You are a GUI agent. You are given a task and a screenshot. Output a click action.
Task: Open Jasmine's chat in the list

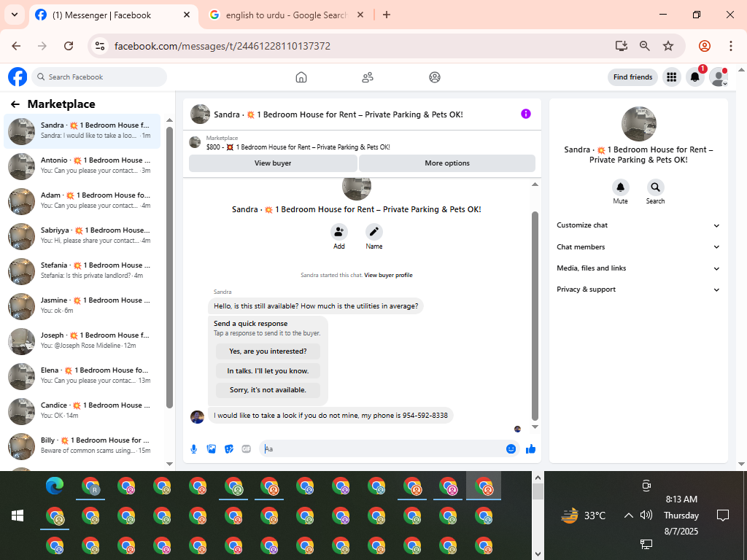click(x=82, y=306)
